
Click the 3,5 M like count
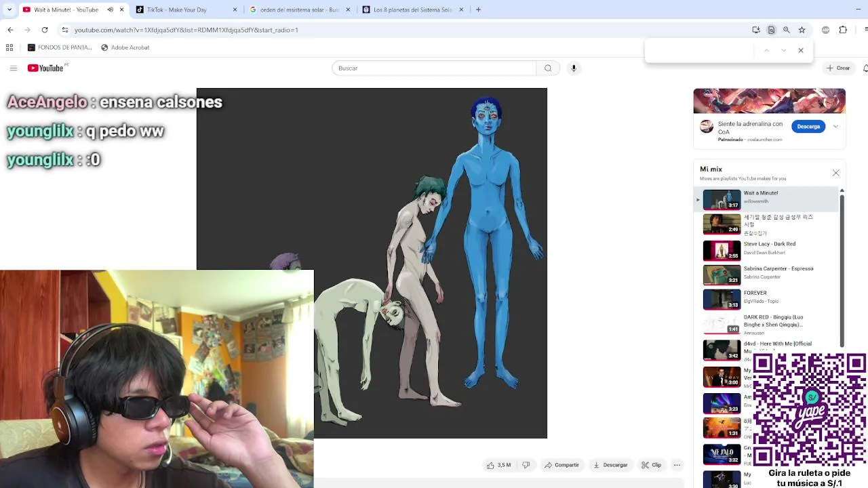pos(504,465)
